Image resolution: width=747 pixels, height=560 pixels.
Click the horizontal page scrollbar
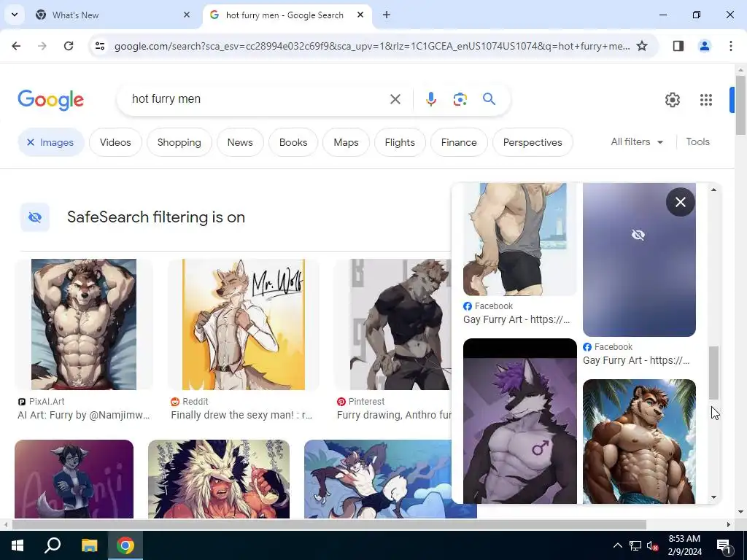pos(329,524)
